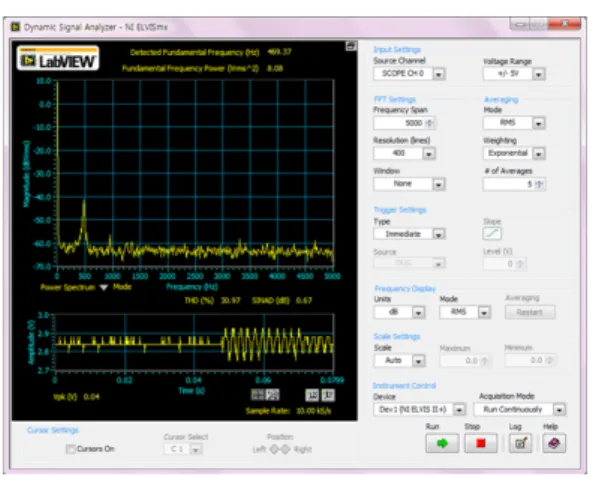593x477 pixels.
Task: Open the Device Dev1 NI ELVIS II+ selector
Action: point(419,409)
